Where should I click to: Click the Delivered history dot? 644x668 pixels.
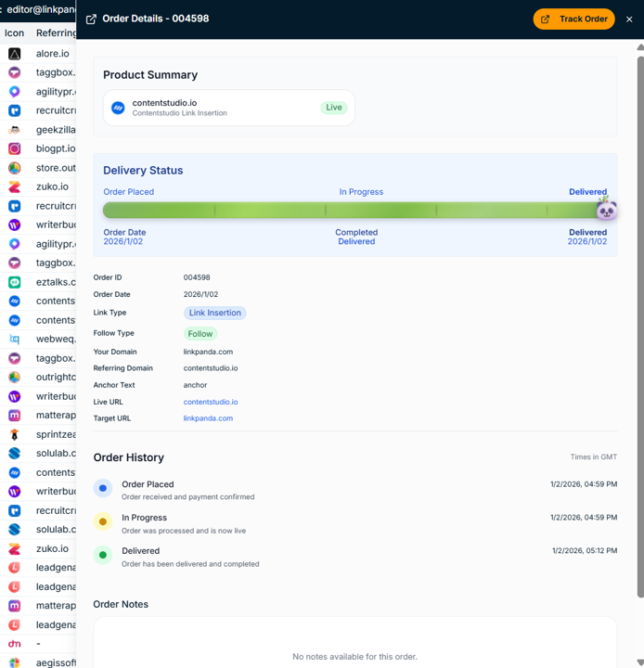tap(103, 555)
